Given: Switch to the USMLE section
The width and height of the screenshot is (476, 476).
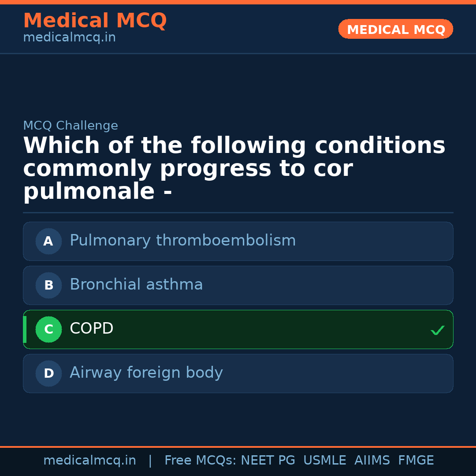Looking at the screenshot, I should pos(325,460).
